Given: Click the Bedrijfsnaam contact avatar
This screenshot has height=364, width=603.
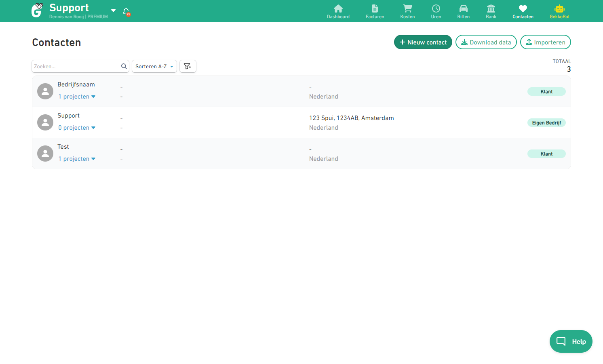Looking at the screenshot, I should tap(45, 91).
